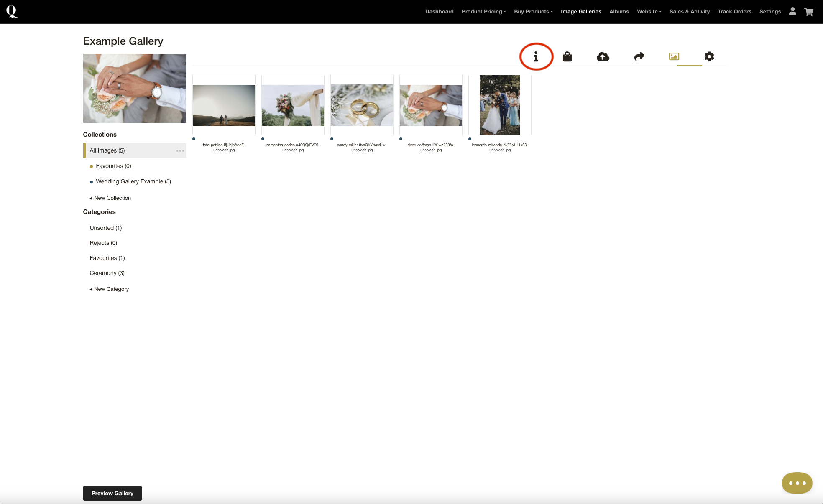
Task: Open the shopping bag products icon
Action: click(x=567, y=56)
